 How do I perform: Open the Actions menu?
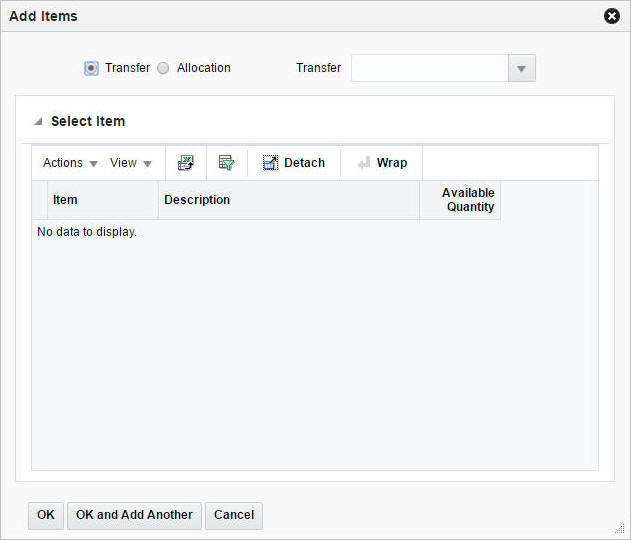pos(70,163)
